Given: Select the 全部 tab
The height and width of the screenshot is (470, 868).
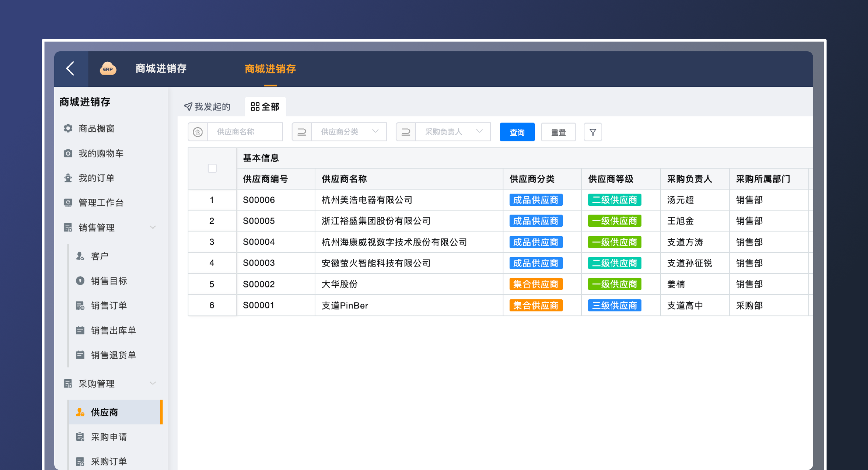Looking at the screenshot, I should tap(265, 107).
